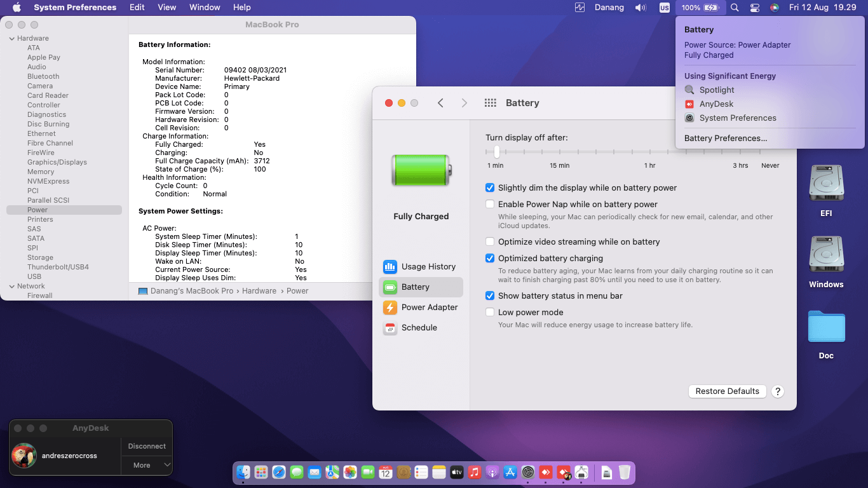This screenshot has height=488, width=868.
Task: Open Control Center from the menu bar
Action: (x=754, y=8)
